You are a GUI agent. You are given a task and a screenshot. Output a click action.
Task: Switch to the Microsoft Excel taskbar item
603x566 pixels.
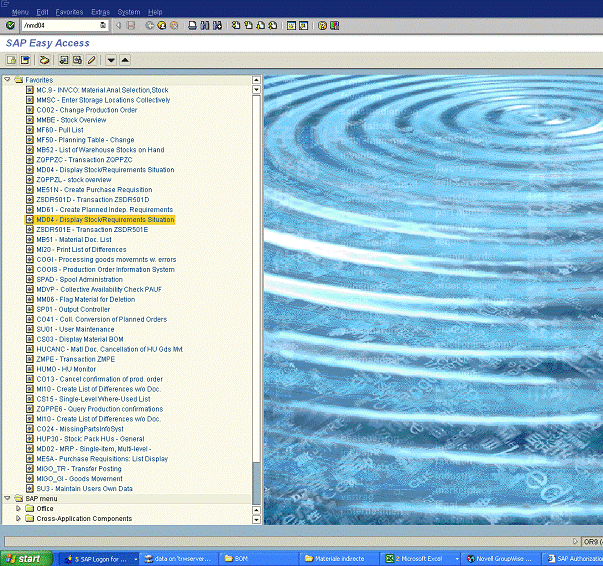point(420,558)
